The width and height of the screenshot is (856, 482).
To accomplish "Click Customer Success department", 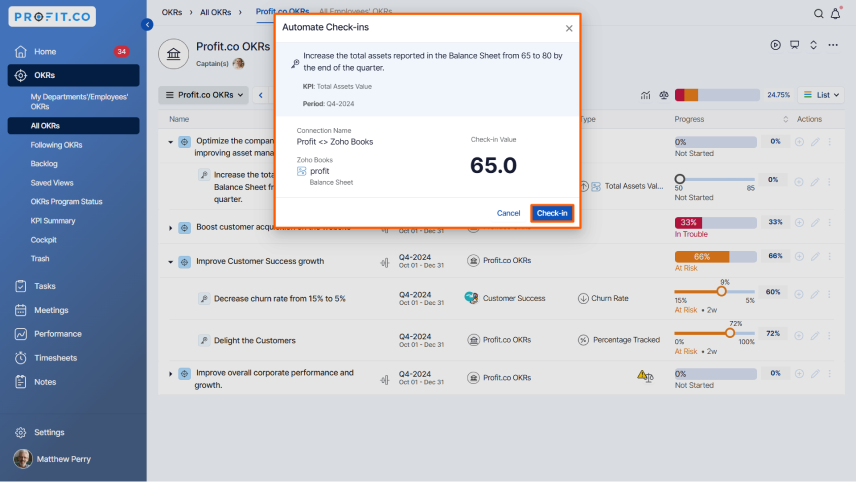I will pos(514,298).
